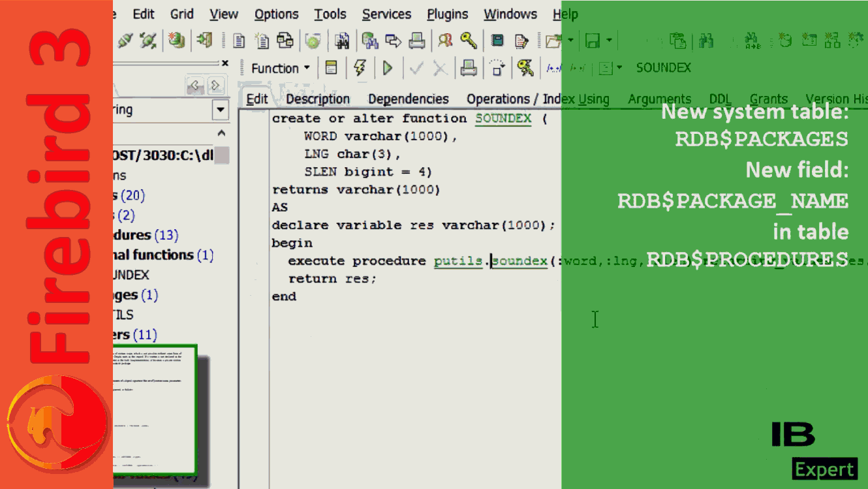Click the blue comment selection icon

coord(555,68)
